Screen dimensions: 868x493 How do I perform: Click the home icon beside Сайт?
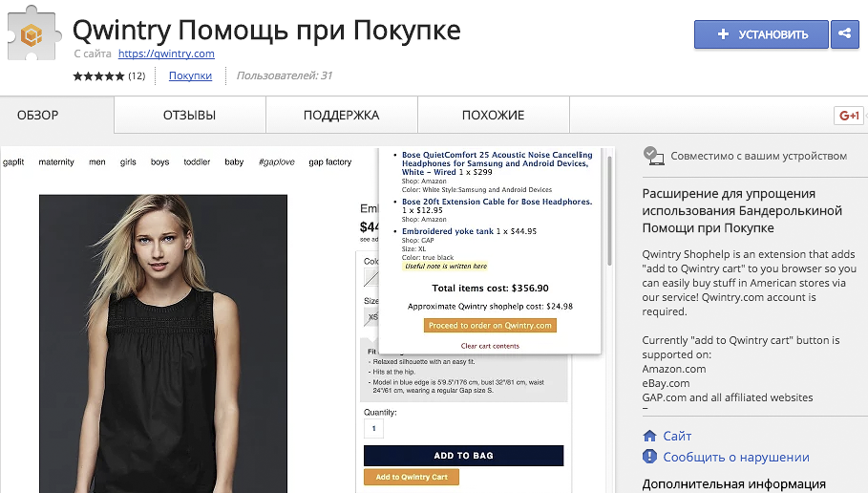coord(650,436)
